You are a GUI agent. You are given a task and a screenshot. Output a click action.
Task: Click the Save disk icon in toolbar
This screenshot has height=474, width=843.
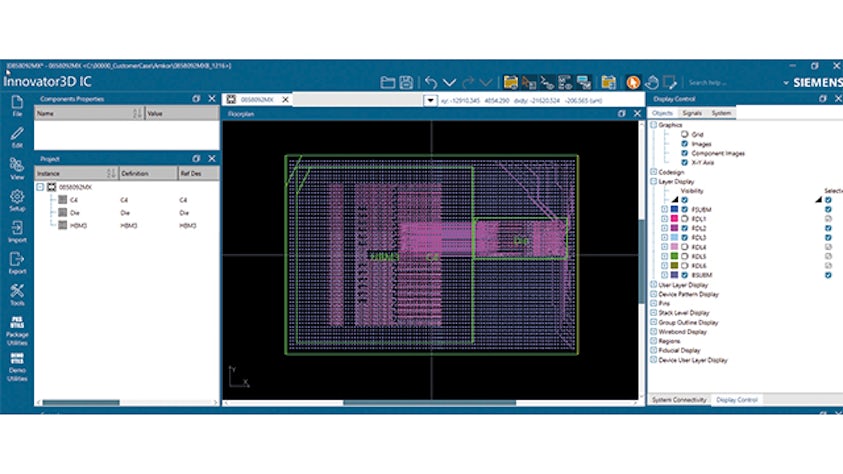pos(407,82)
